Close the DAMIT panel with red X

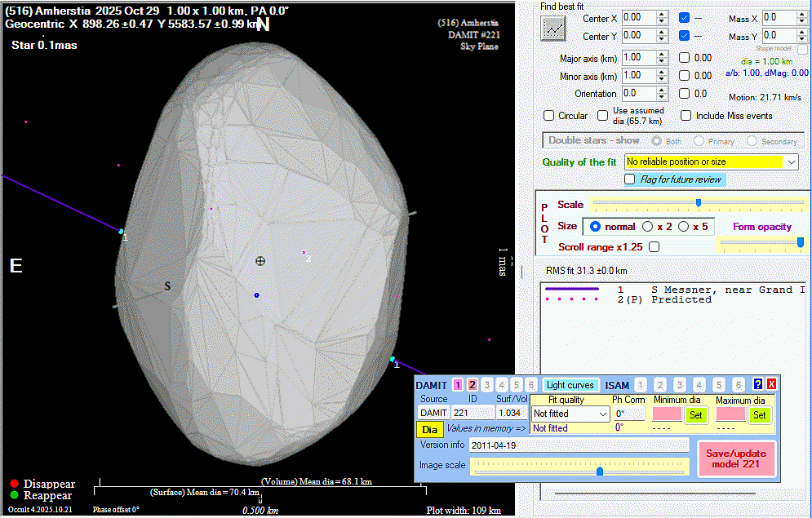click(x=771, y=384)
